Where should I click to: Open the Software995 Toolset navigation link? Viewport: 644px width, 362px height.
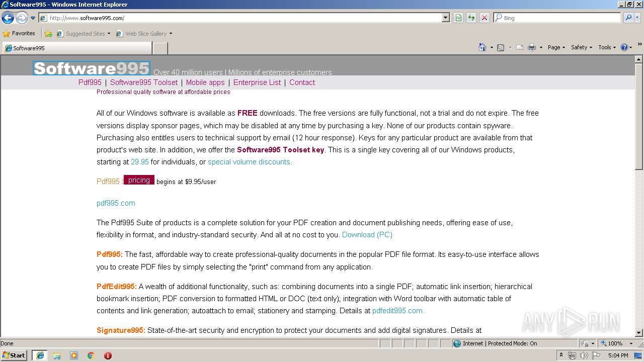[144, 82]
